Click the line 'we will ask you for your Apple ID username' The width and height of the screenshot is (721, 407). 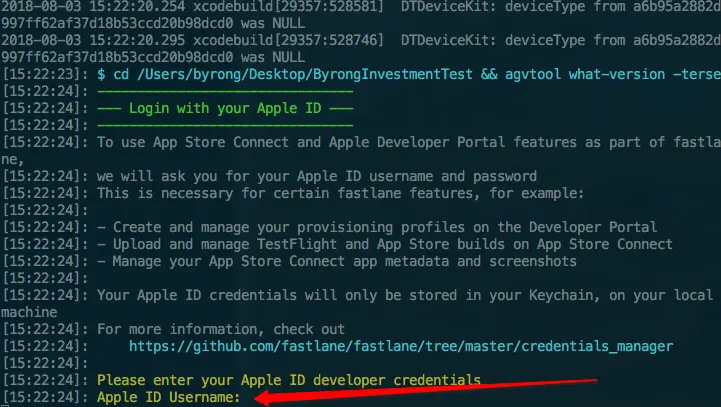[317, 176]
